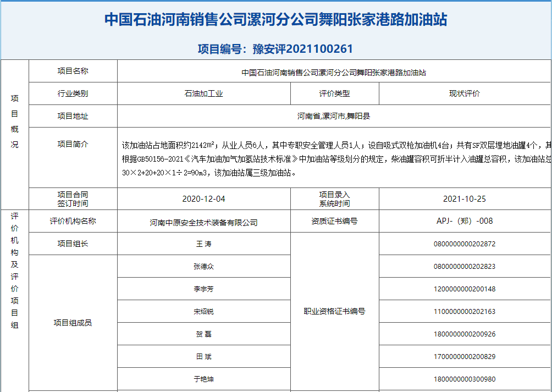Select team member 张德众
This screenshot has height=392, width=552.
click(204, 267)
